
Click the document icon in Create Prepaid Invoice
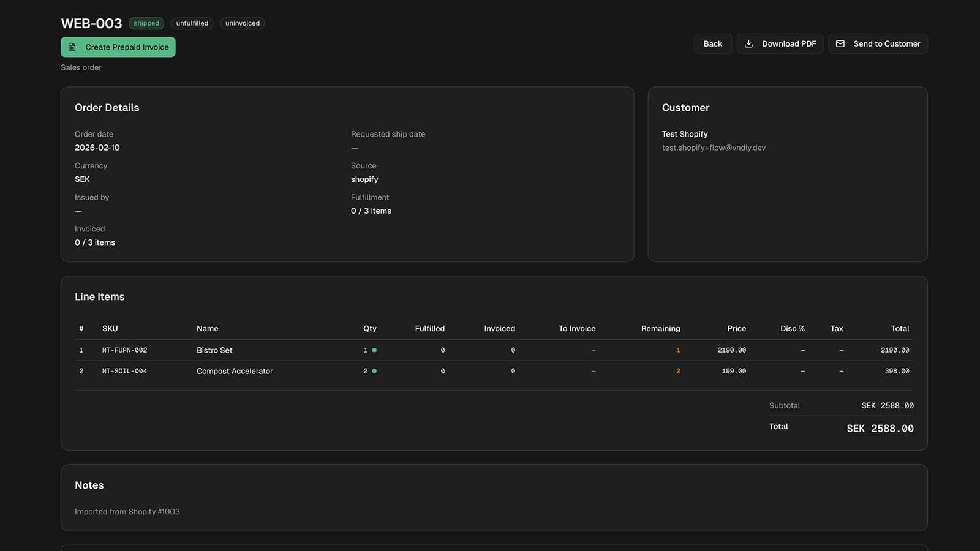coord(72,47)
